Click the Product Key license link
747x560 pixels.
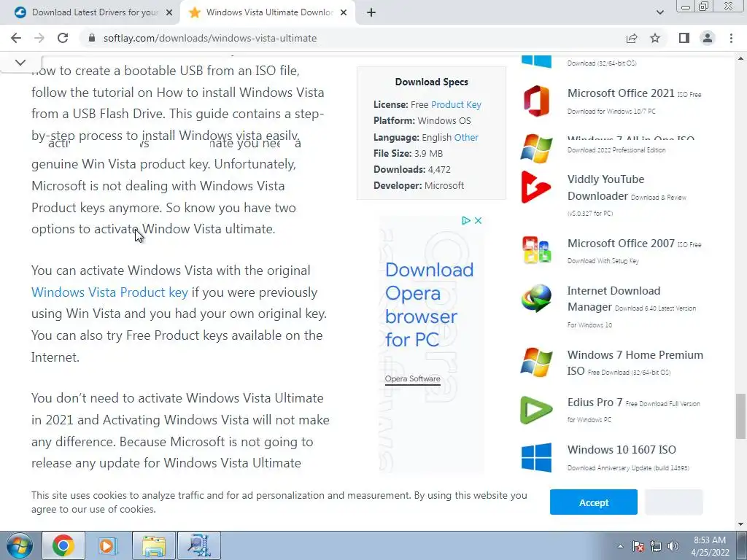tap(456, 104)
